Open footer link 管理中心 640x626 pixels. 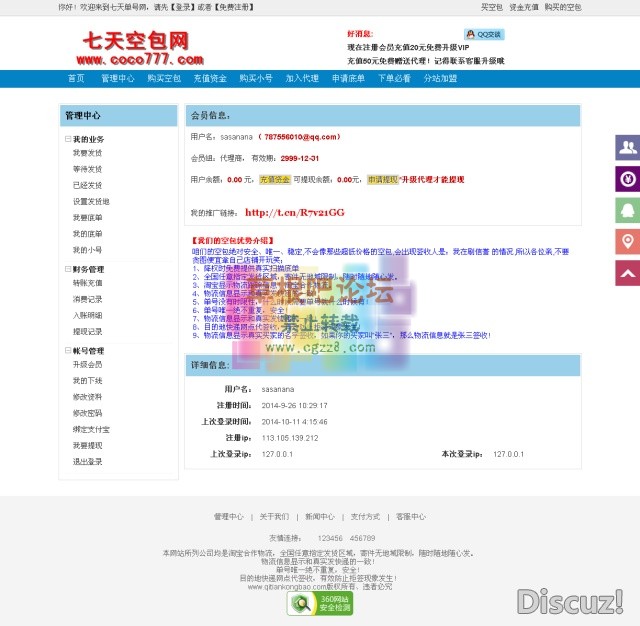click(229, 517)
